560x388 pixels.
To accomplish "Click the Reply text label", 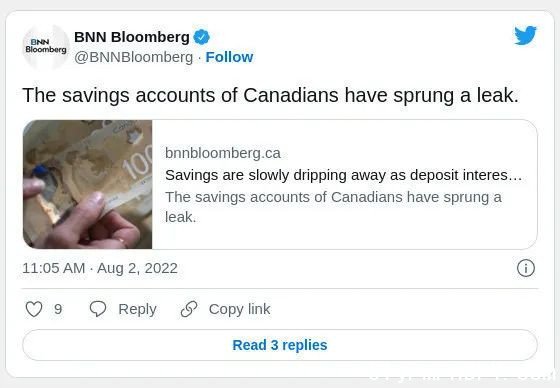I will tap(137, 309).
